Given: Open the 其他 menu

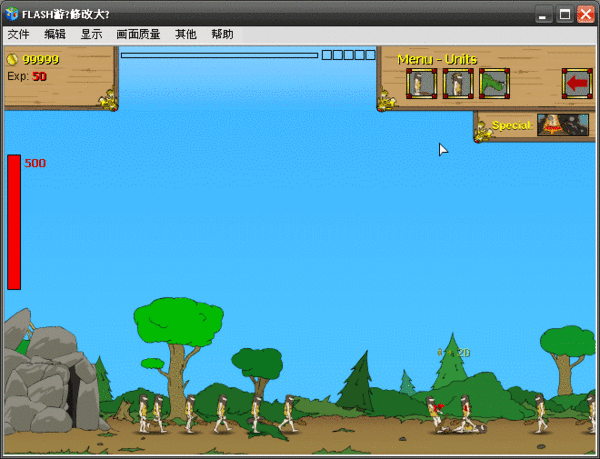Looking at the screenshot, I should pos(186,34).
